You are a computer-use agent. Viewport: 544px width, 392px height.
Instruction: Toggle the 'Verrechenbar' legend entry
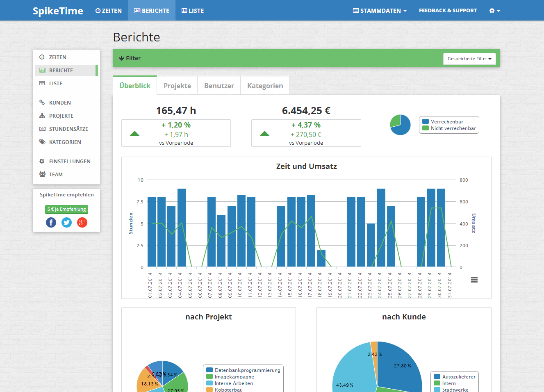click(443, 122)
